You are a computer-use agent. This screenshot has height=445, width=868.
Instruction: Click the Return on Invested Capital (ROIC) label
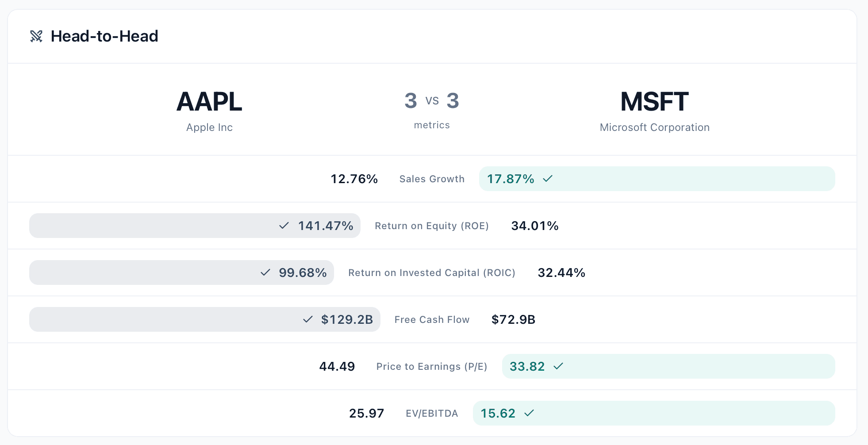point(432,272)
